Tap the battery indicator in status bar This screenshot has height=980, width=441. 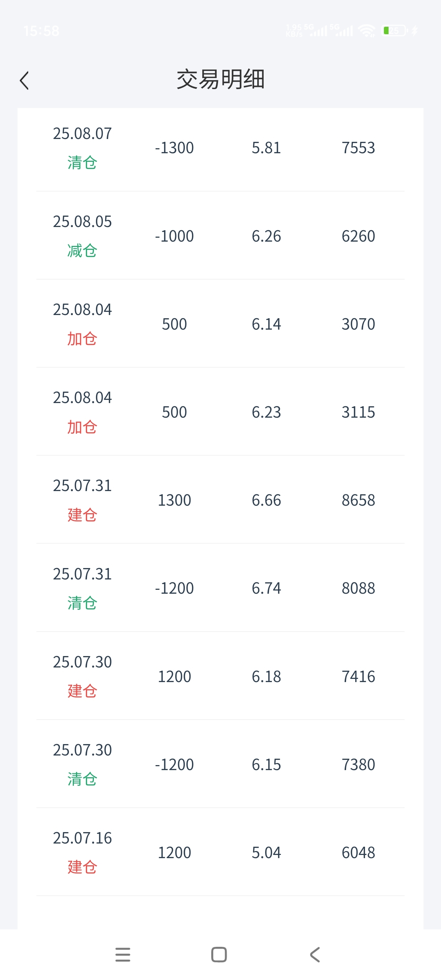tap(395, 30)
